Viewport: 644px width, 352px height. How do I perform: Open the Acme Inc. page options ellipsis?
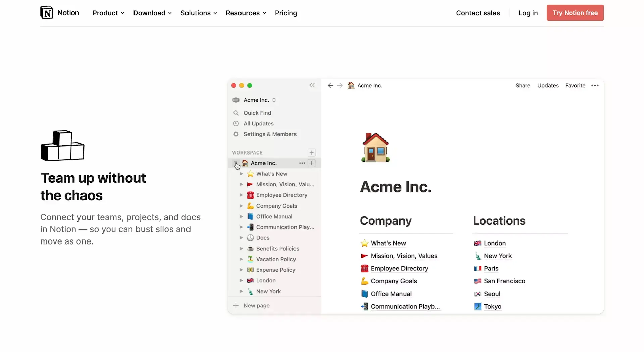point(302,163)
